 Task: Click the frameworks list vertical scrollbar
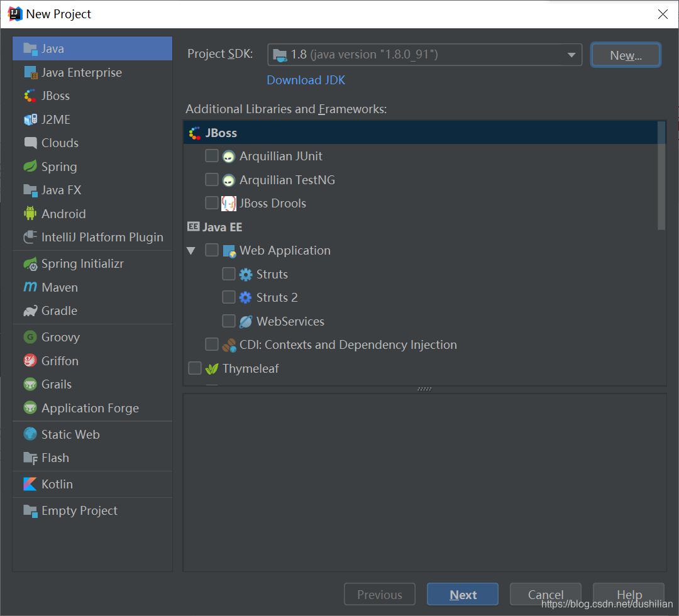pyautogui.click(x=661, y=175)
